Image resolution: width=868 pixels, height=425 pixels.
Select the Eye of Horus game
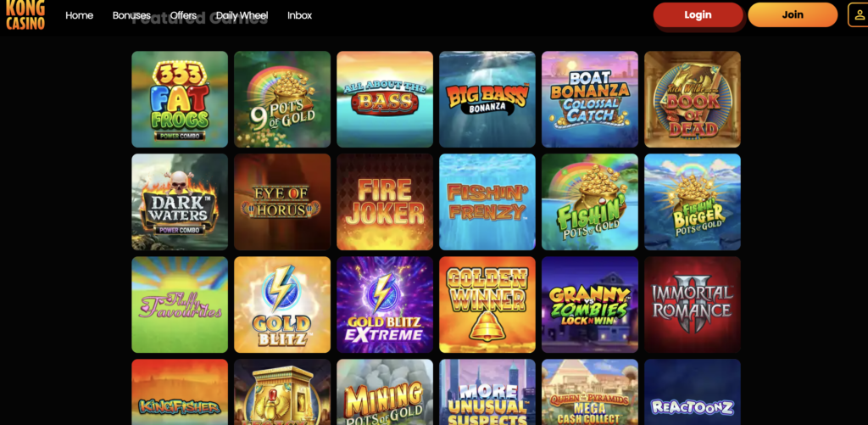tap(282, 202)
